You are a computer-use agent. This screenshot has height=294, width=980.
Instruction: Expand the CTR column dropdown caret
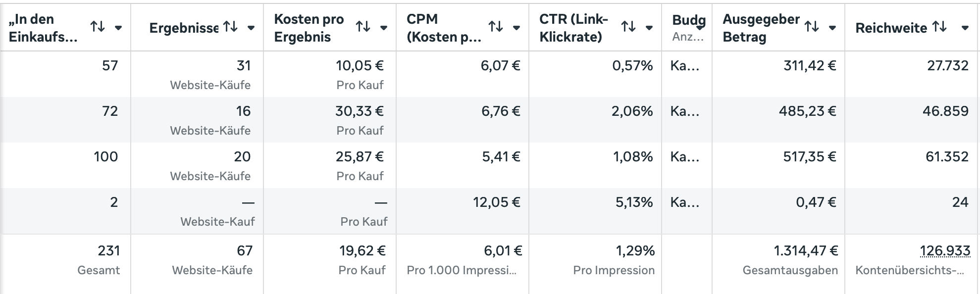point(649,28)
